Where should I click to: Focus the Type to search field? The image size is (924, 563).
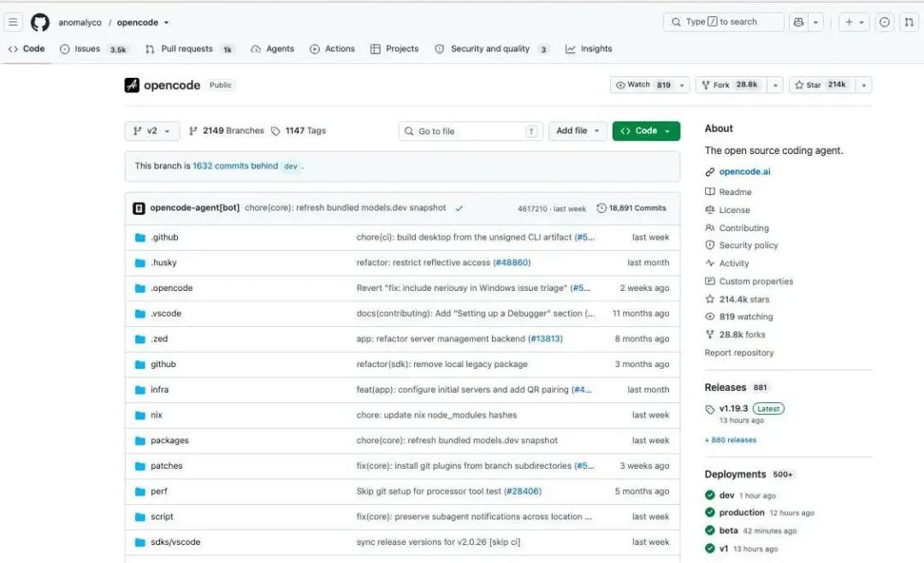pyautogui.click(x=724, y=21)
